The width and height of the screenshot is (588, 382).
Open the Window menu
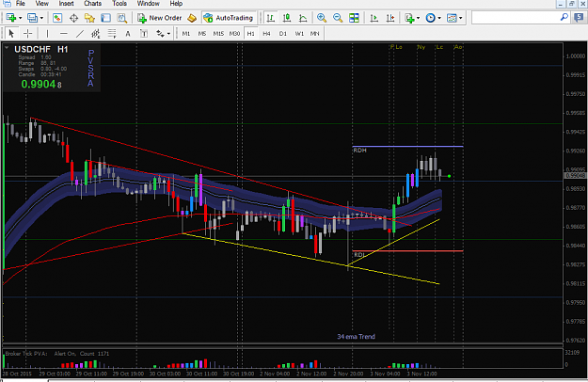148,4
